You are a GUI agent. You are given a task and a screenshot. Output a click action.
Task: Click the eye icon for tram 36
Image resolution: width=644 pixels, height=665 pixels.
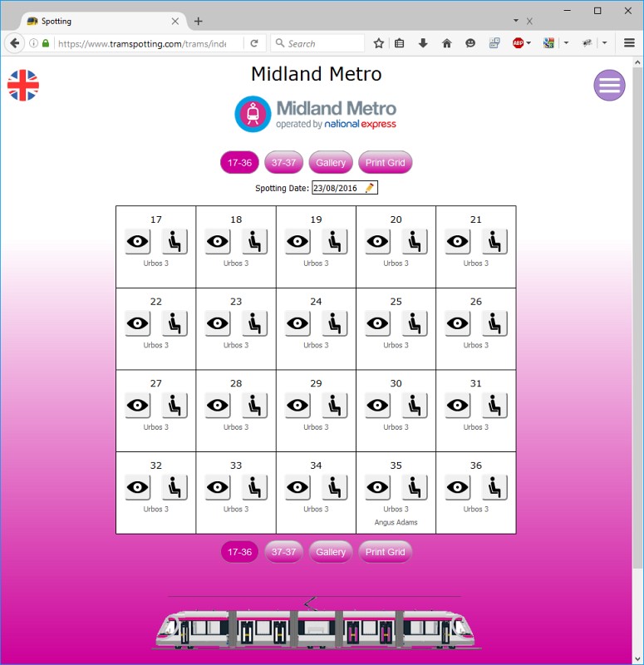click(x=458, y=487)
